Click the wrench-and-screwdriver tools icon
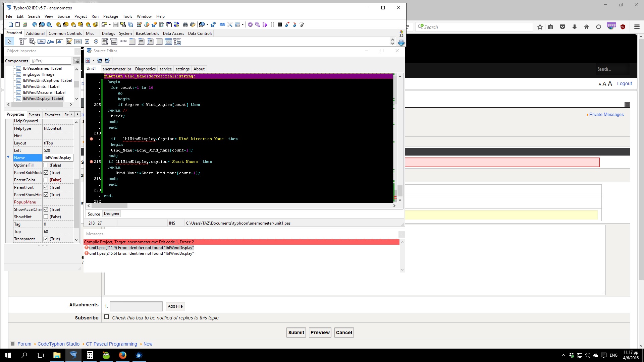 tap(230, 24)
